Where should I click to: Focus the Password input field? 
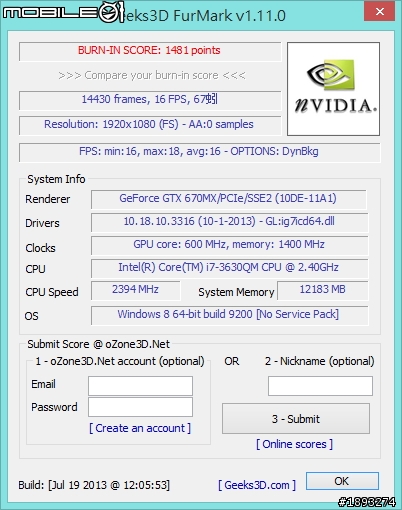[x=140, y=407]
